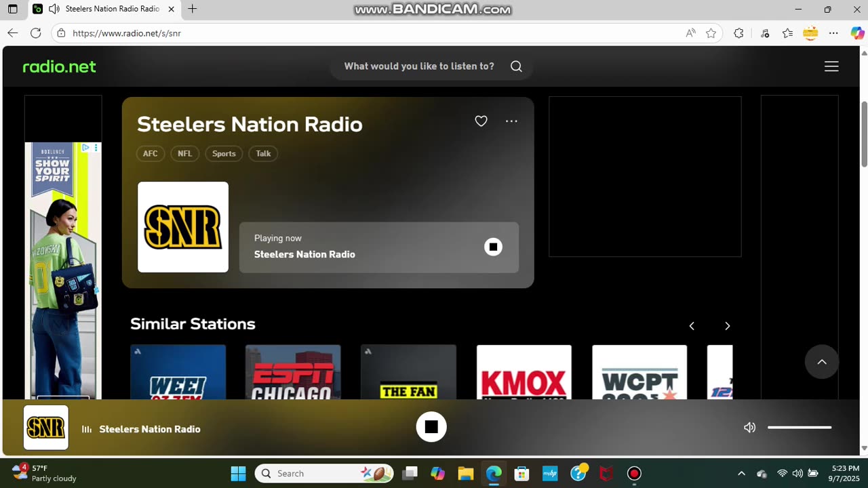Open The Fan station tile
The image size is (868, 488).
click(408, 372)
